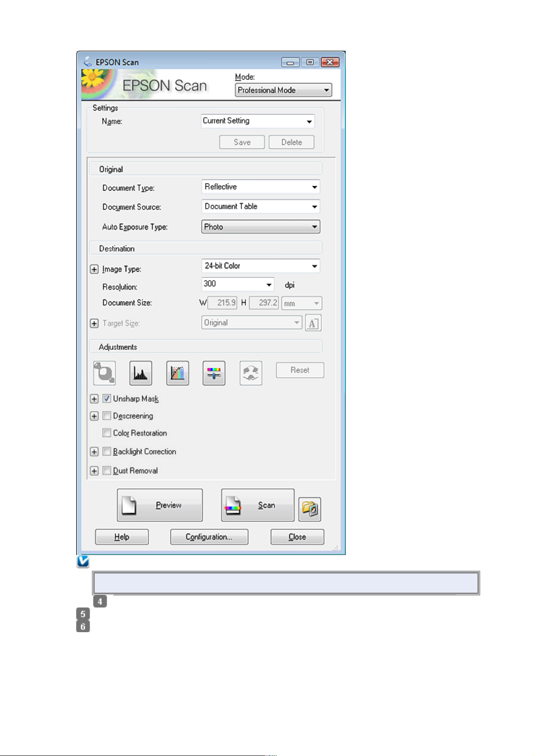Image resolution: width=534 pixels, height=756 pixels.
Task: Click the Destination section header
Action: [x=206, y=248]
